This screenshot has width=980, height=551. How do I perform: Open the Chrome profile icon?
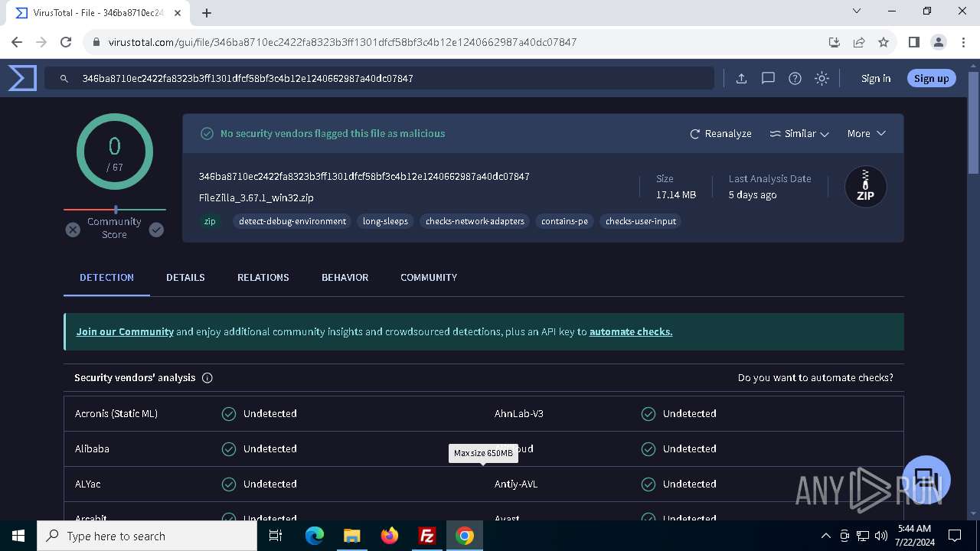tap(938, 42)
